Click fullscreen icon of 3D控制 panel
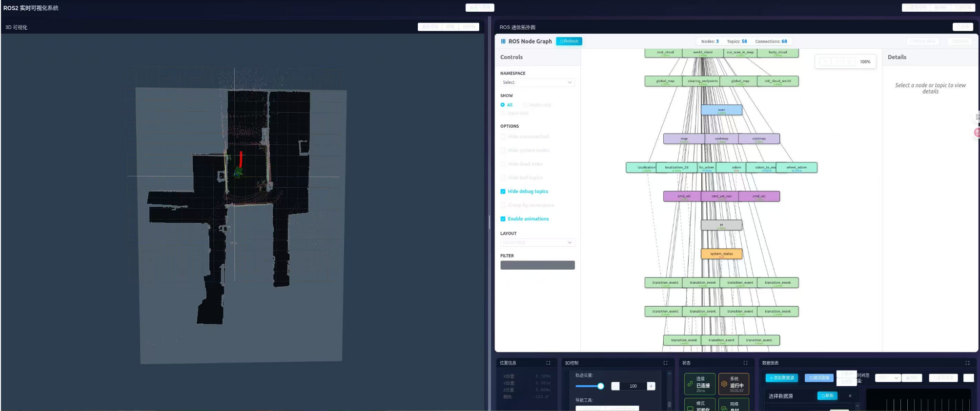The image size is (980, 411). click(x=665, y=363)
